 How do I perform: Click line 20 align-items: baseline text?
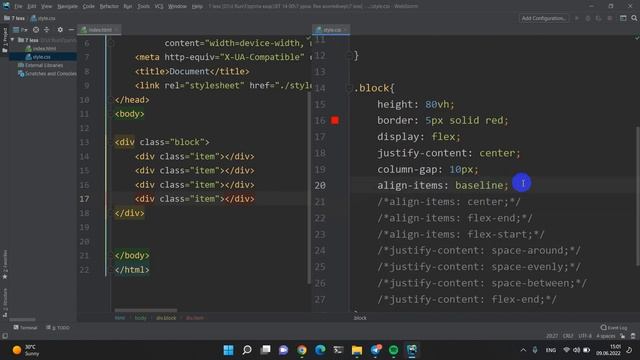click(443, 185)
